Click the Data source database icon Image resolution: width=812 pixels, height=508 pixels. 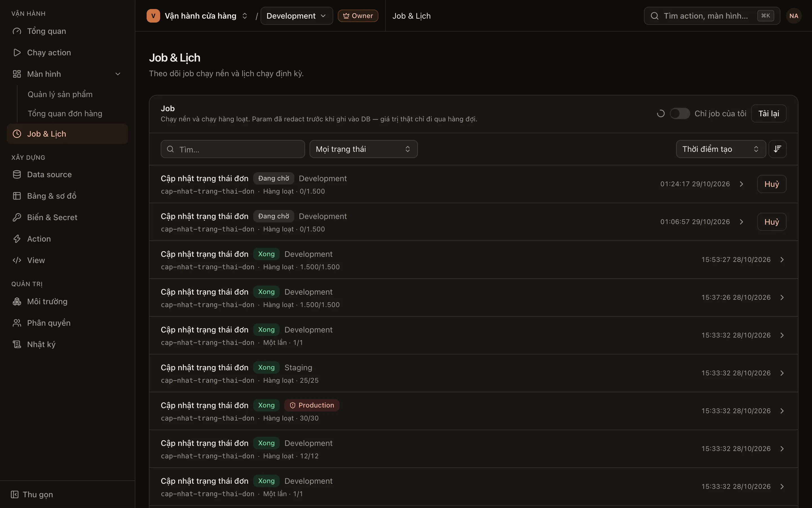click(17, 174)
